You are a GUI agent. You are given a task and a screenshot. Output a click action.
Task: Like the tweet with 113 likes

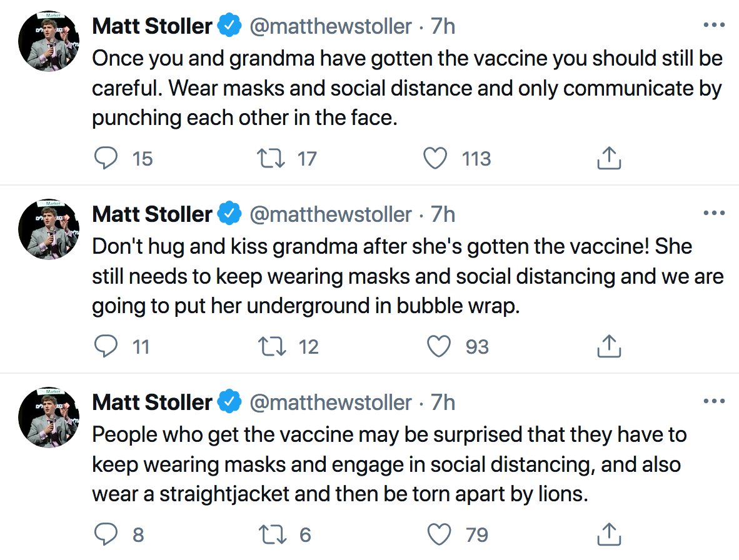pyautogui.click(x=436, y=159)
